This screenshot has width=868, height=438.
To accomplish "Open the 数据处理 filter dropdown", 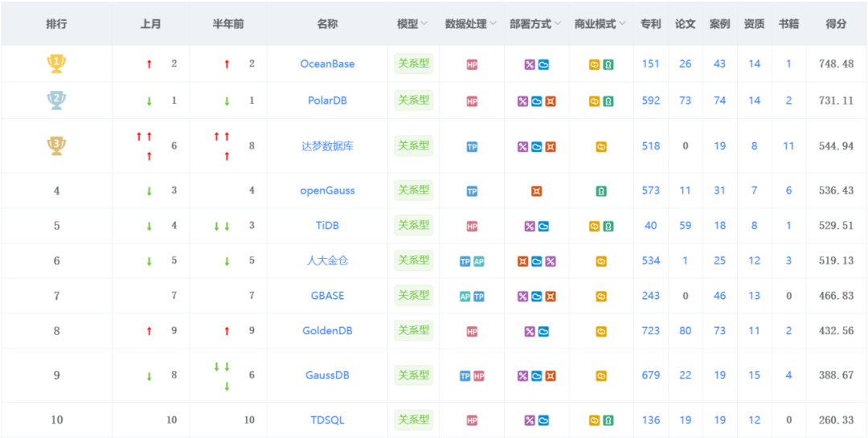I will pyautogui.click(x=493, y=24).
